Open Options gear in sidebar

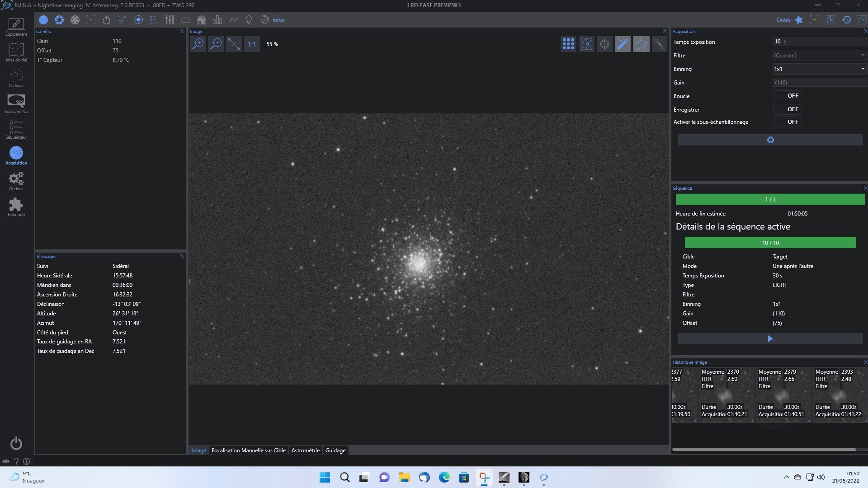click(x=16, y=181)
